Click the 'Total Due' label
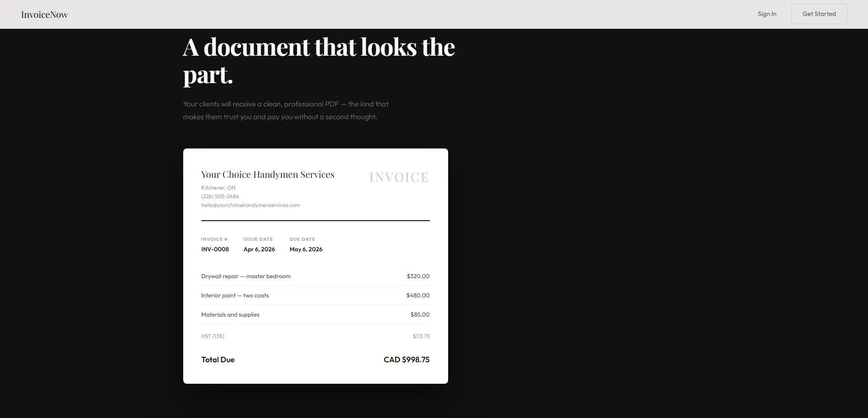 [x=218, y=360]
